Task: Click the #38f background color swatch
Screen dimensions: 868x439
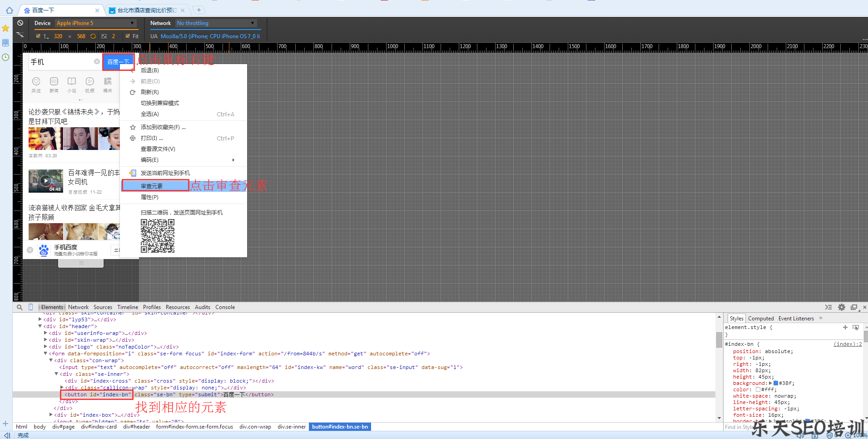Action: click(776, 383)
